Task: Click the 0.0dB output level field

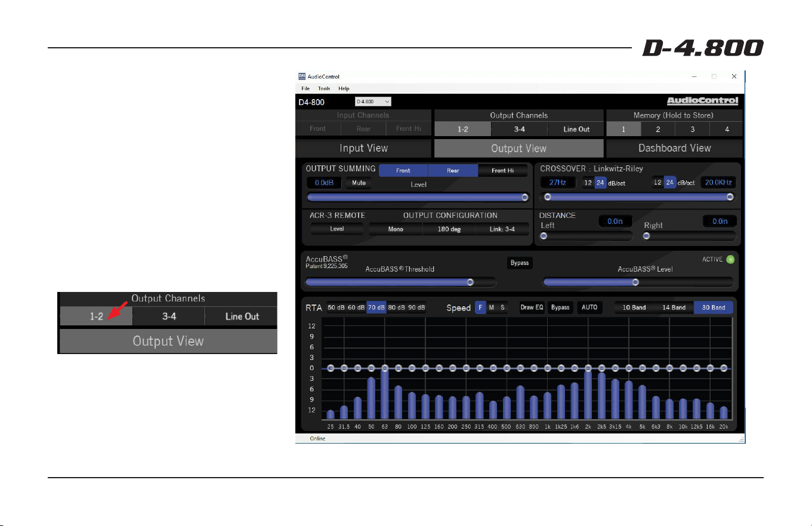Action: click(x=324, y=183)
